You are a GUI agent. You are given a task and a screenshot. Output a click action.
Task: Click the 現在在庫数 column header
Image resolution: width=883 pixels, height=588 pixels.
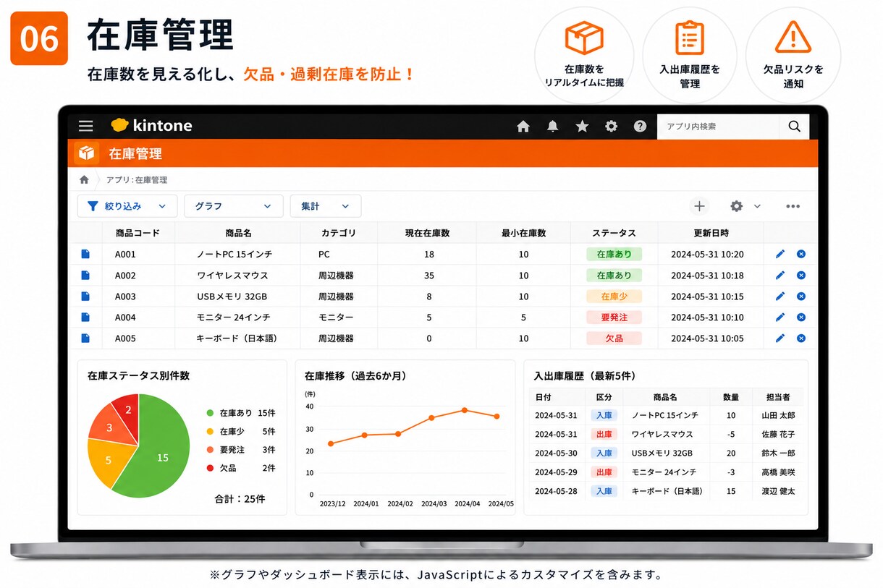click(x=427, y=233)
